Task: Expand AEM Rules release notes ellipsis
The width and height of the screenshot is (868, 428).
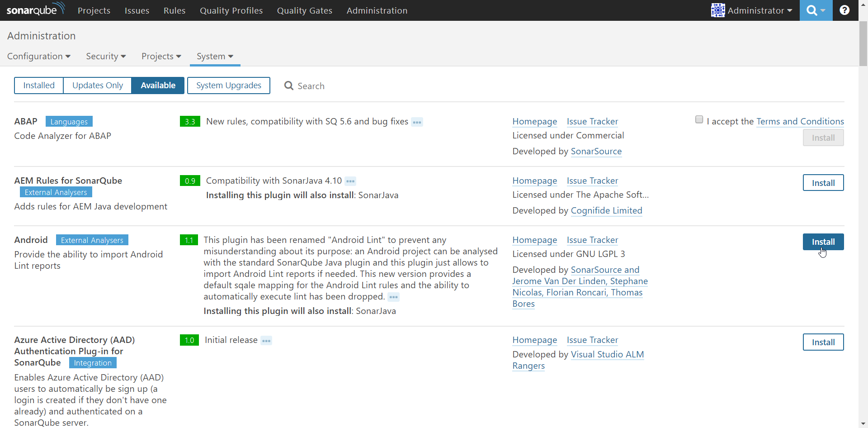Action: pos(350,181)
